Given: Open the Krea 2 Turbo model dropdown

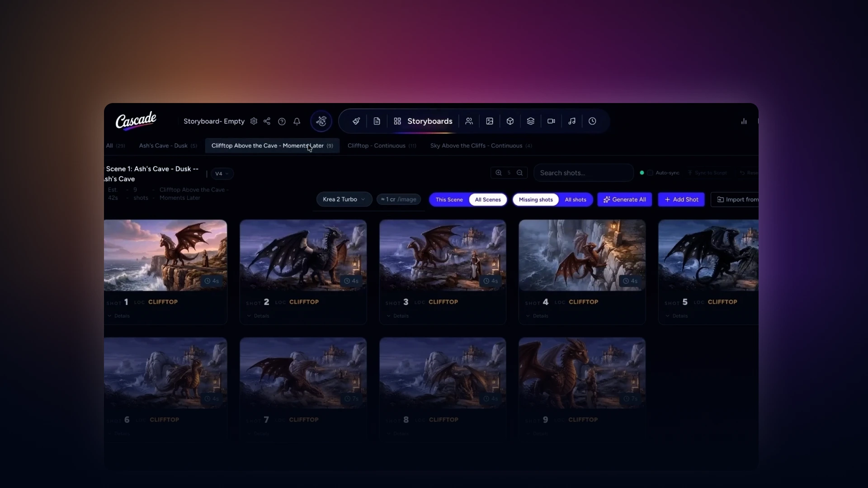Looking at the screenshot, I should pos(344,199).
